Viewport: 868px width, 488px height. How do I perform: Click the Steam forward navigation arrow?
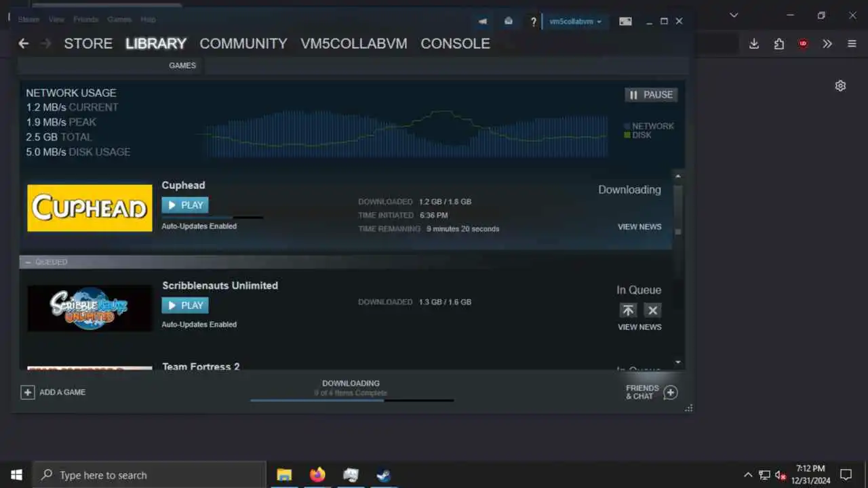point(45,43)
